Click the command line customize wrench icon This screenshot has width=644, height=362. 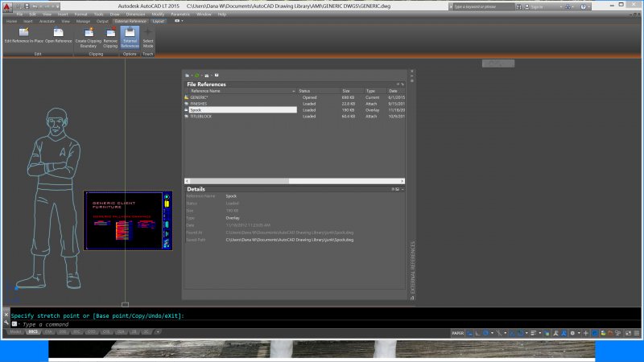pos(6,323)
